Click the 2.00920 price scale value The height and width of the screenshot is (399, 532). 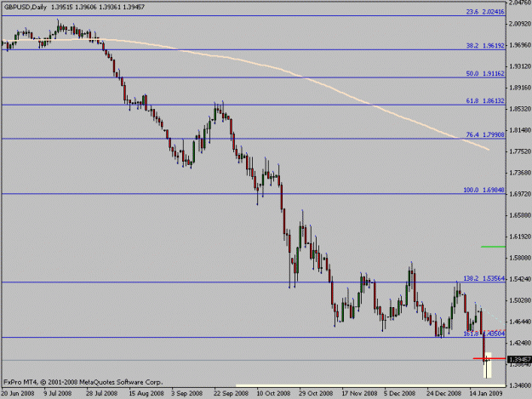(x=520, y=24)
